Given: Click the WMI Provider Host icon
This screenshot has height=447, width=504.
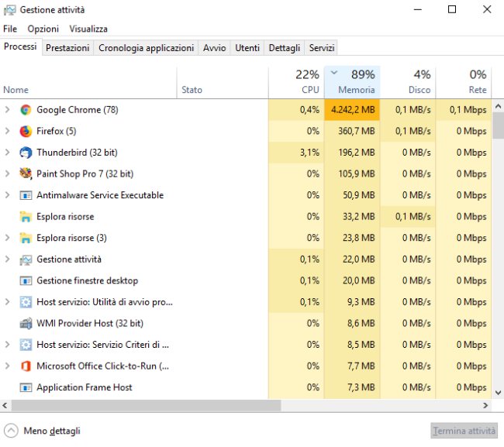Looking at the screenshot, I should (x=26, y=323).
